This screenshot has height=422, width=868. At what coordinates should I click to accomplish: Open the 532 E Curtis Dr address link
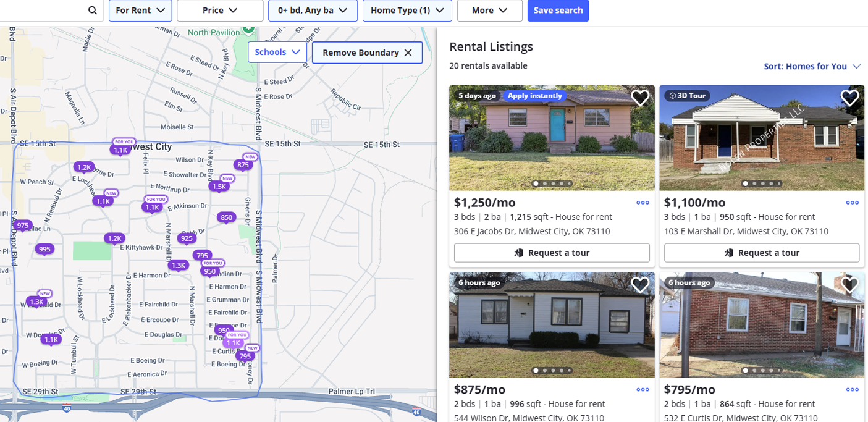click(741, 418)
